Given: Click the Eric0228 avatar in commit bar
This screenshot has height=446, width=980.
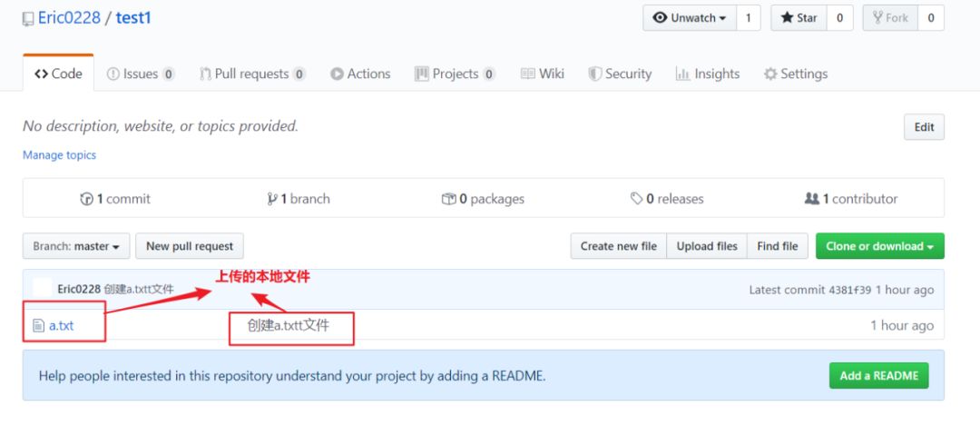Looking at the screenshot, I should pos(42,288).
